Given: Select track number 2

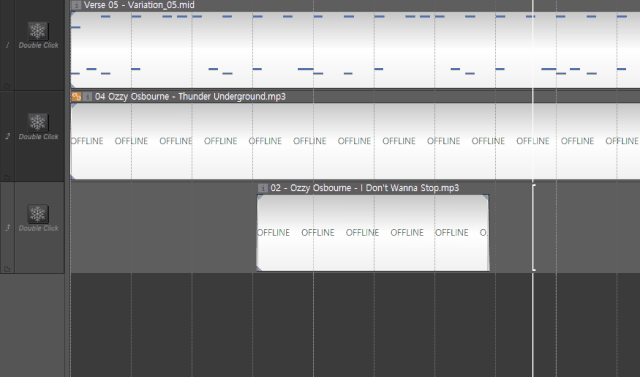Looking at the screenshot, I should point(7,136).
